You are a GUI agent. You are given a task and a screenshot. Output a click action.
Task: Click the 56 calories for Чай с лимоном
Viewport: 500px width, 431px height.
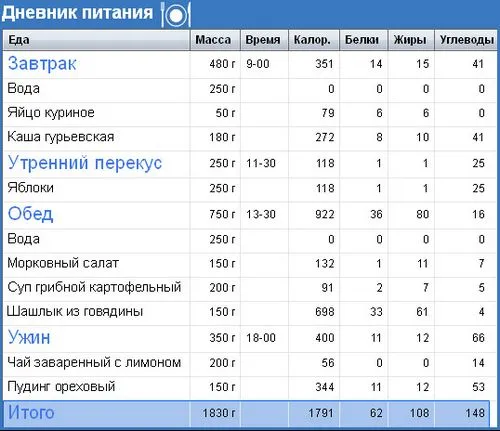[327, 363]
